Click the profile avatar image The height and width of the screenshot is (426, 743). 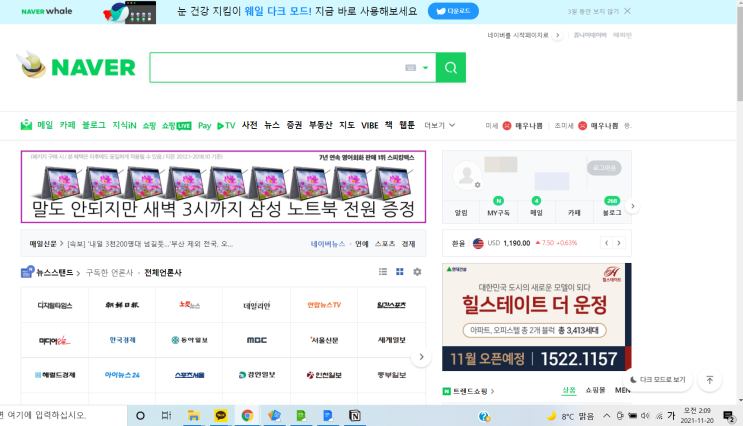[466, 174]
